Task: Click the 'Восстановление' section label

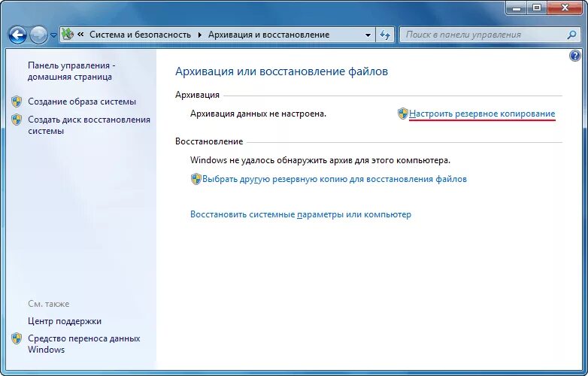Action: pos(209,141)
